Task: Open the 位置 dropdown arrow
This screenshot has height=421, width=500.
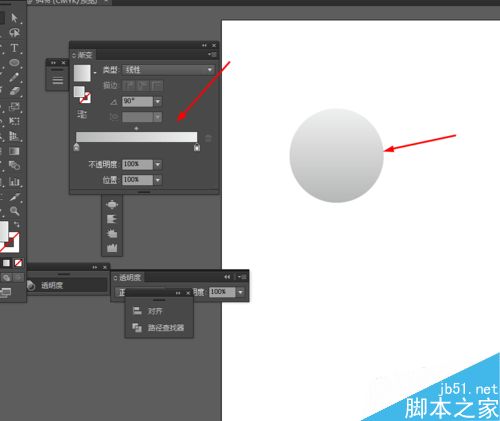Action: coord(158,180)
